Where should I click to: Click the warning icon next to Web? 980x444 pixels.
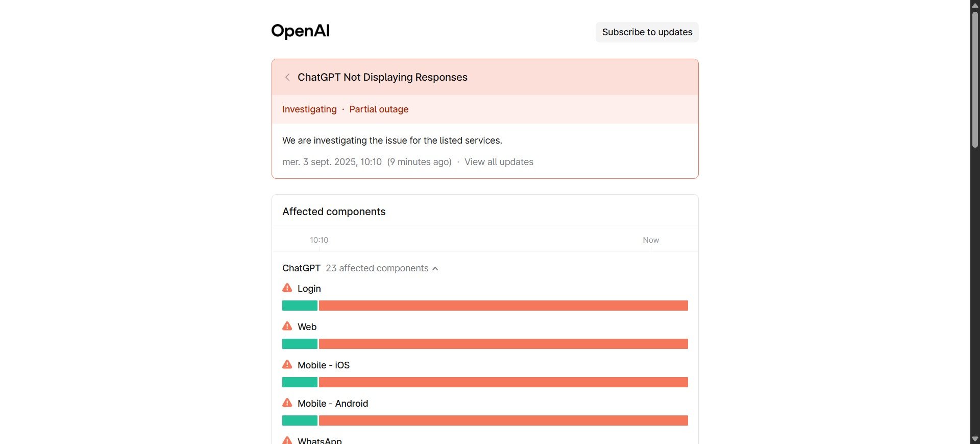[x=286, y=326]
